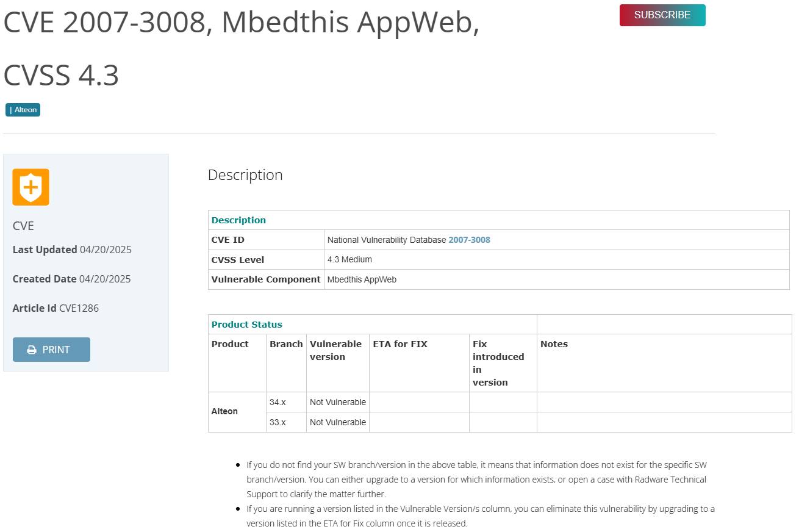Open the 2007-3008 NVD link
799x532 pixels.
[469, 240]
